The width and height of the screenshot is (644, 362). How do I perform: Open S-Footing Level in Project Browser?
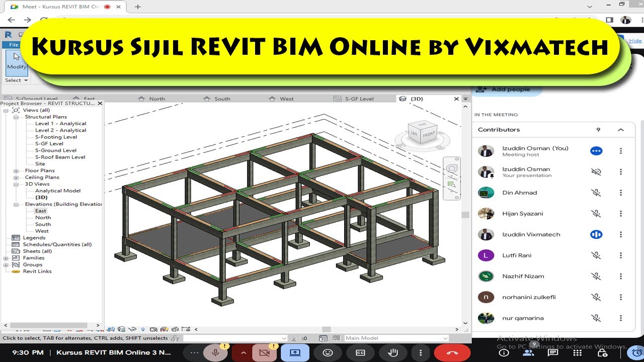coord(56,137)
